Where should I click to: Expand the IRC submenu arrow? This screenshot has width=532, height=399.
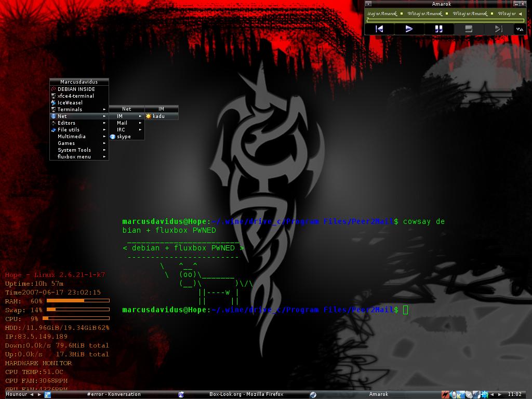tap(140, 129)
